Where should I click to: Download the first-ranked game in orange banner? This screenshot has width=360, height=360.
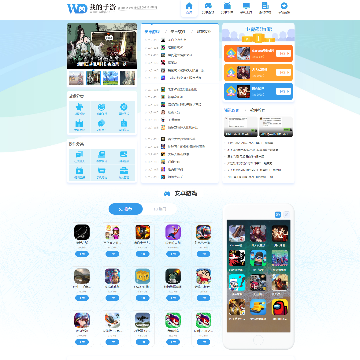coord(283,53)
